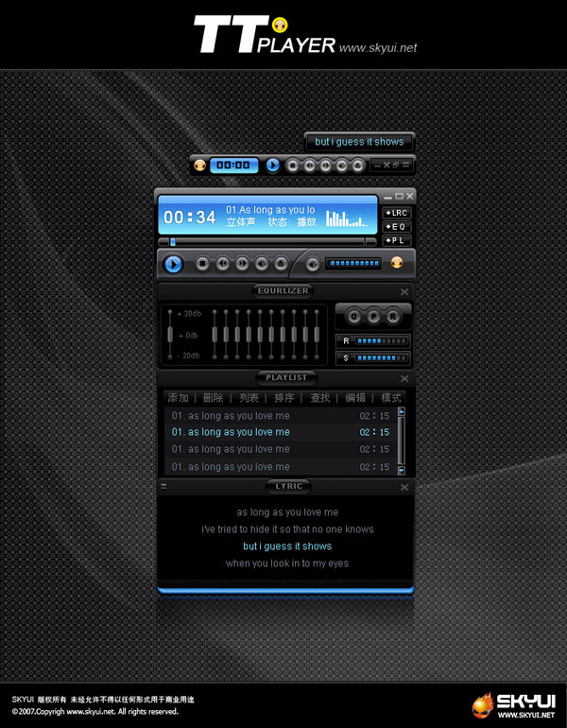
Task: Adjust the first equalizer band slider
Action: 215,335
